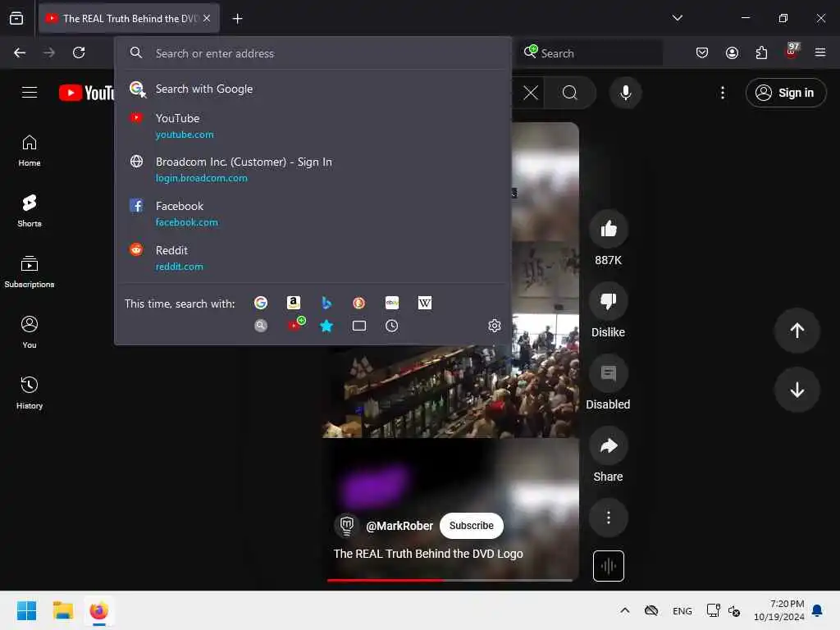Screen dimensions: 840x630
Task: Open YouTube settings three-dot menu
Action: pos(723,93)
